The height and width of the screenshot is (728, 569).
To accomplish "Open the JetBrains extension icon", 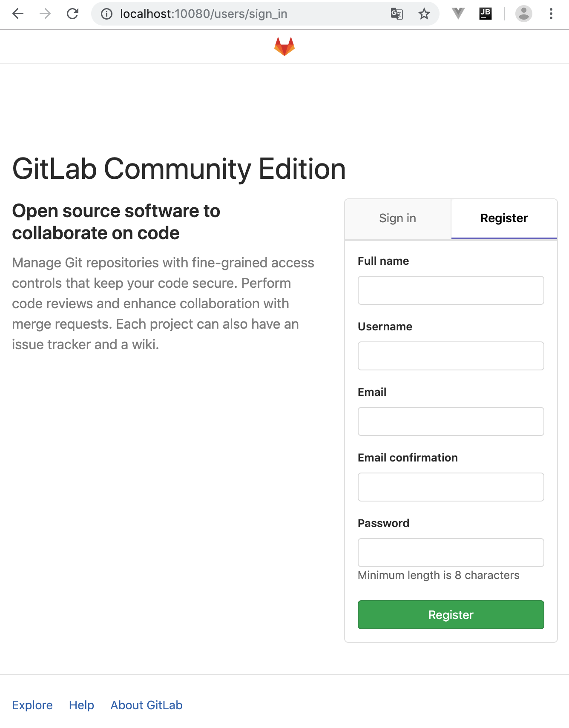I will (x=486, y=14).
